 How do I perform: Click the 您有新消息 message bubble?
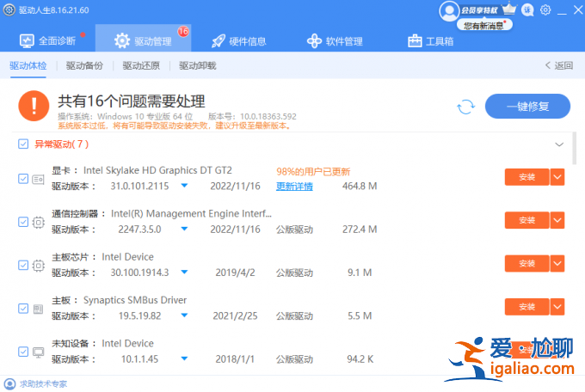coord(484,26)
